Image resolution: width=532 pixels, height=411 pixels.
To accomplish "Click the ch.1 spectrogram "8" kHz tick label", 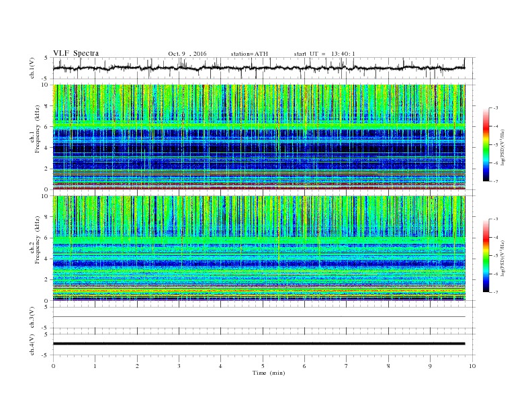I will pos(46,106).
